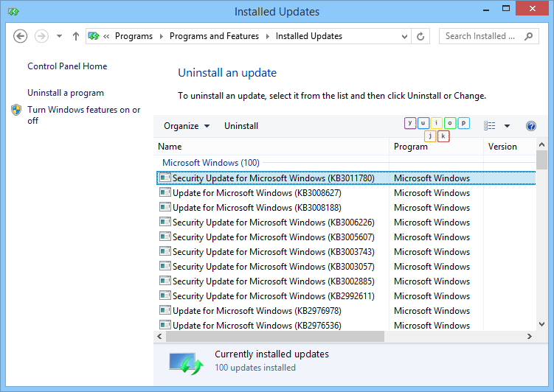The width and height of the screenshot is (554, 392).
Task: Click the 100 updates installed text
Action: pos(255,368)
